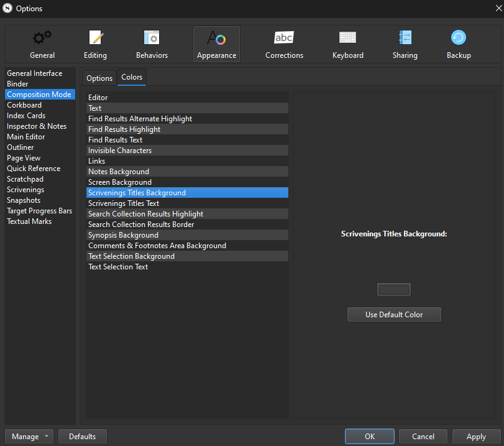The height and width of the screenshot is (446, 504).
Task: Choose the Editor color item
Action: coord(188,98)
